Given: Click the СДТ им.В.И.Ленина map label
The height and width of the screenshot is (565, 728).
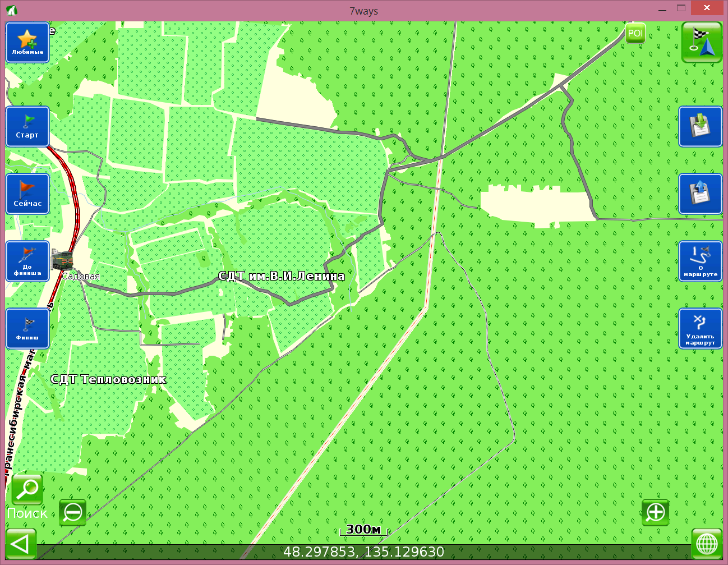Looking at the screenshot, I should pos(281,276).
